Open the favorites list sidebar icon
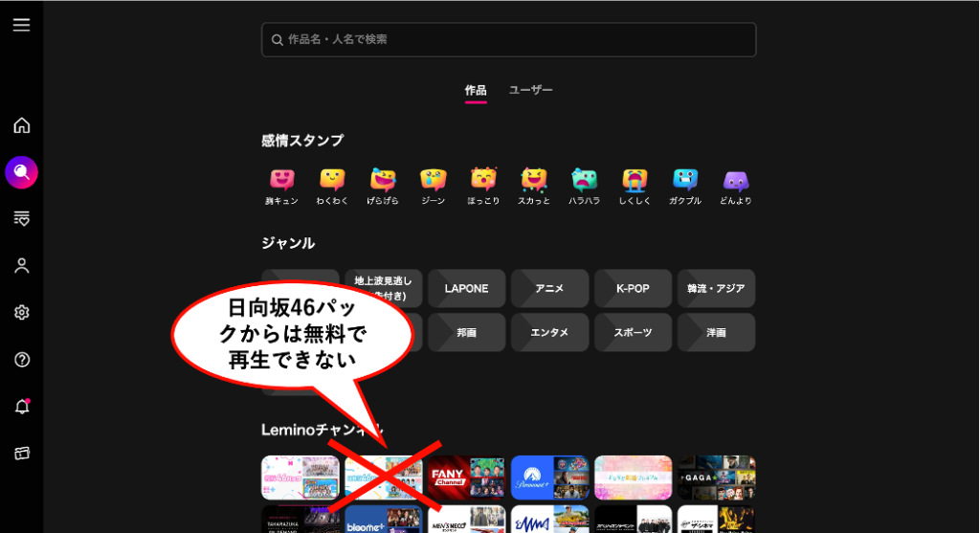This screenshot has width=980, height=533. click(x=21, y=219)
